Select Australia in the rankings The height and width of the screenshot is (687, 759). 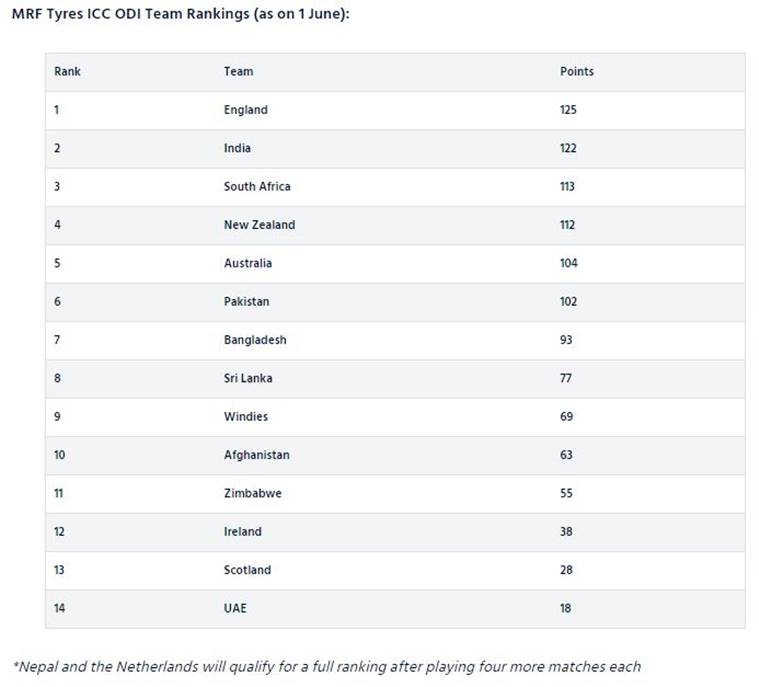(248, 263)
